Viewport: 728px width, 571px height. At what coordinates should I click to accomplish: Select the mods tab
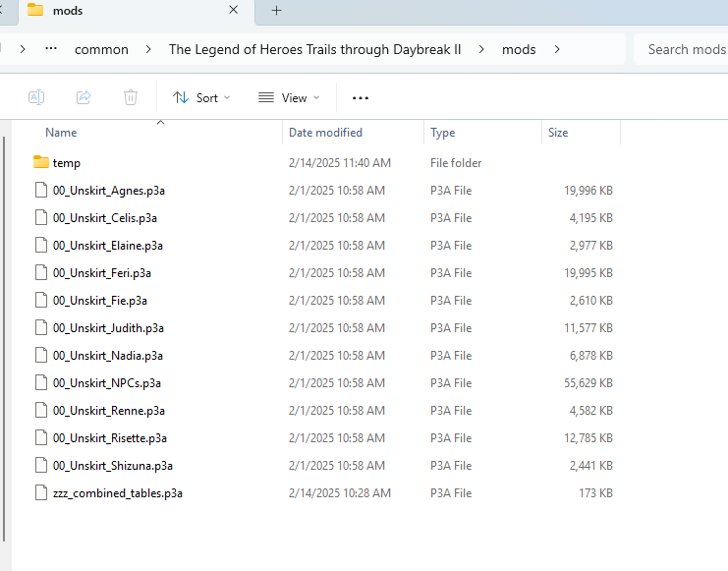point(135,11)
